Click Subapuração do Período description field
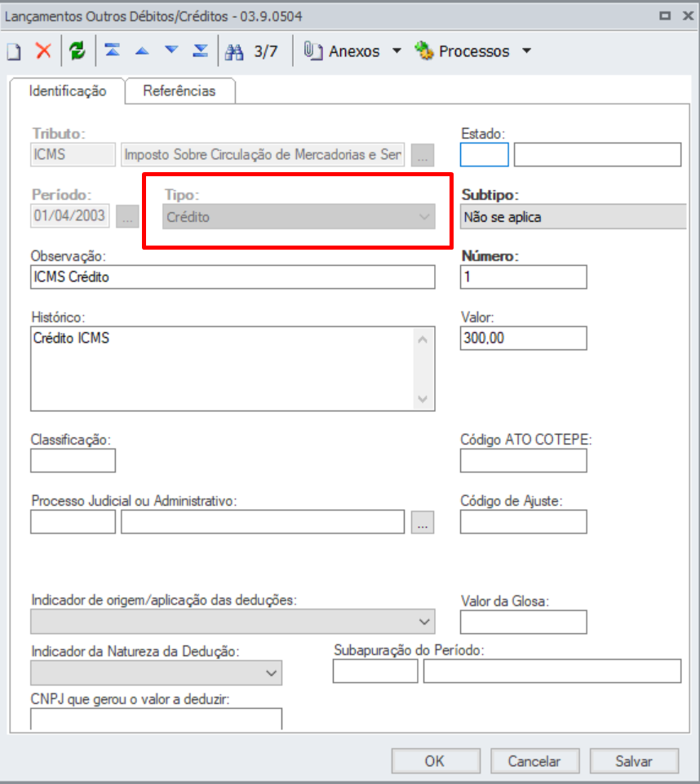Viewport: 700px width, 784px height. pos(552,671)
